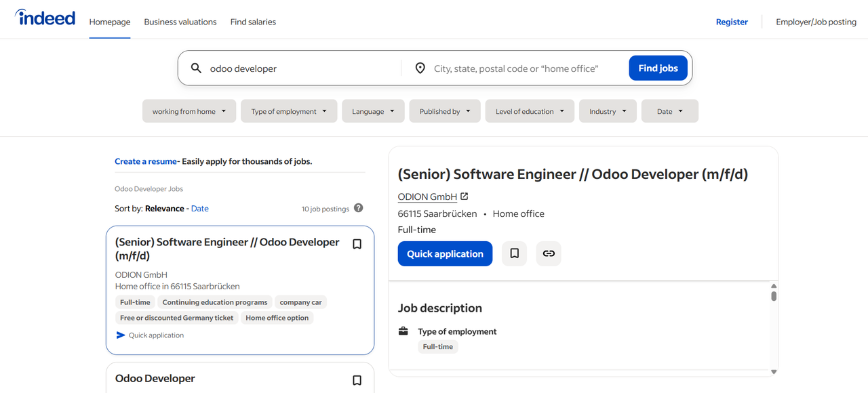
Task: Sort results by Date
Action: coord(200,208)
